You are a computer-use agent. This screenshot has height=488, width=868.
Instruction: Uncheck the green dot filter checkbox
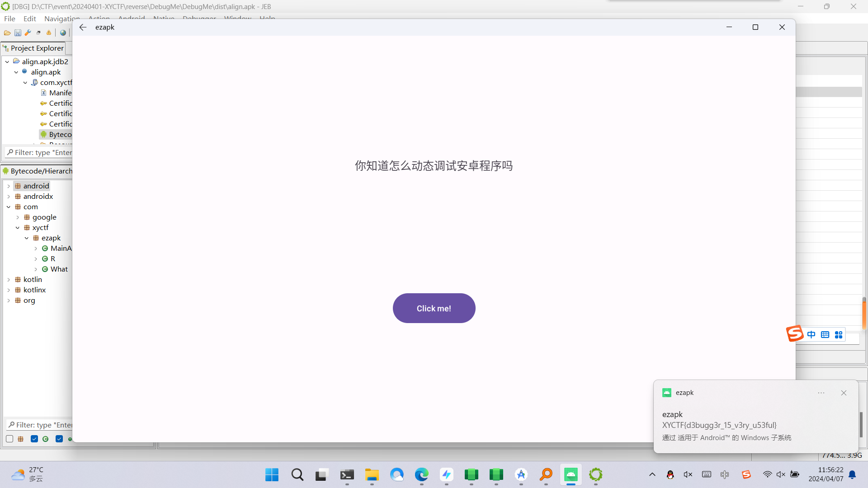[59, 439]
